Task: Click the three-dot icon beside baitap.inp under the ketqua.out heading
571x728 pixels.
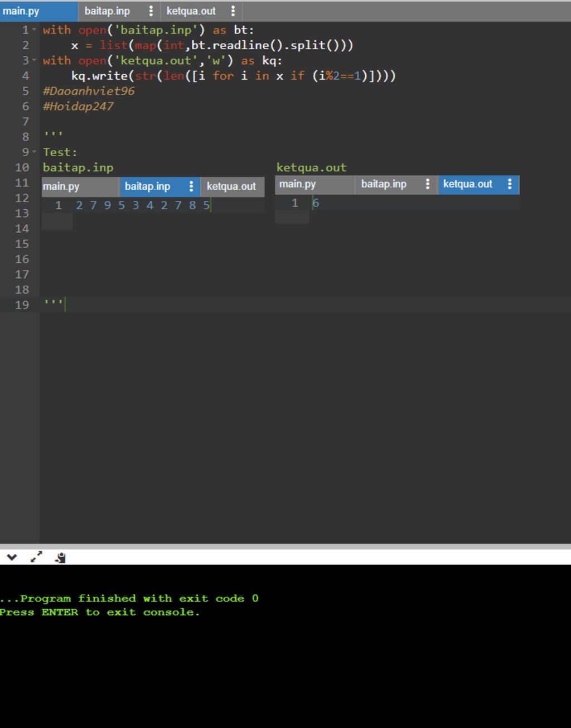Action: coord(428,184)
